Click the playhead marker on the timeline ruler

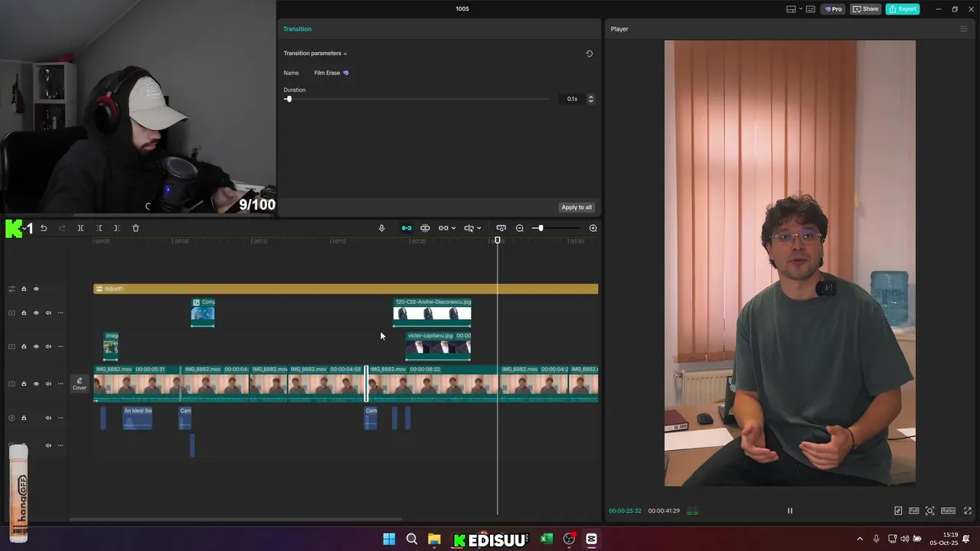coord(498,240)
